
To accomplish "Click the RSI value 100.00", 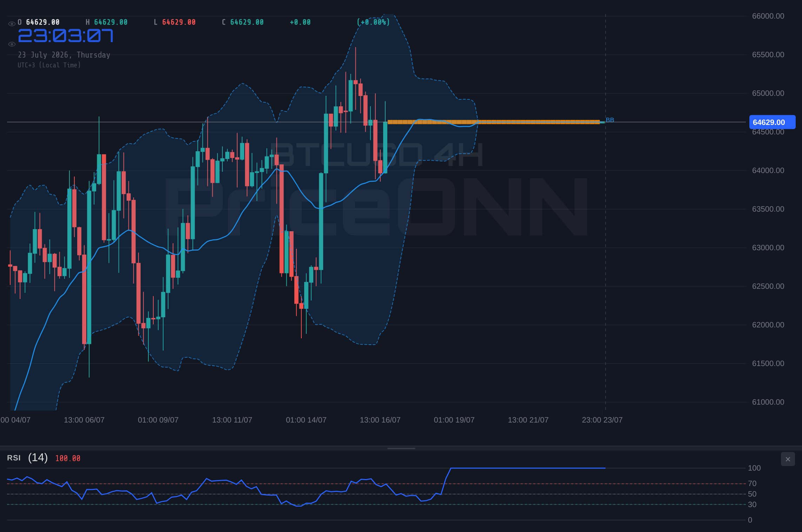I will pyautogui.click(x=68, y=458).
